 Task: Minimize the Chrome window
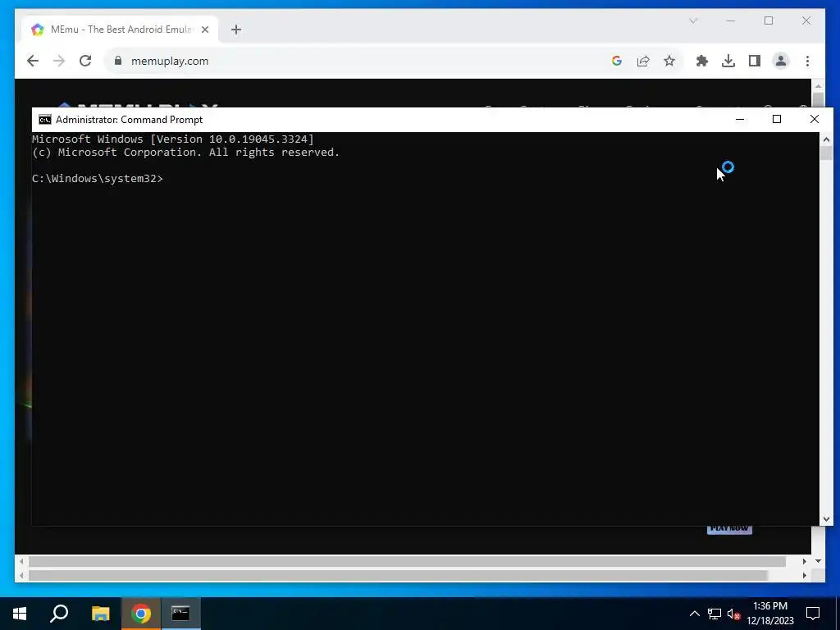click(x=731, y=21)
